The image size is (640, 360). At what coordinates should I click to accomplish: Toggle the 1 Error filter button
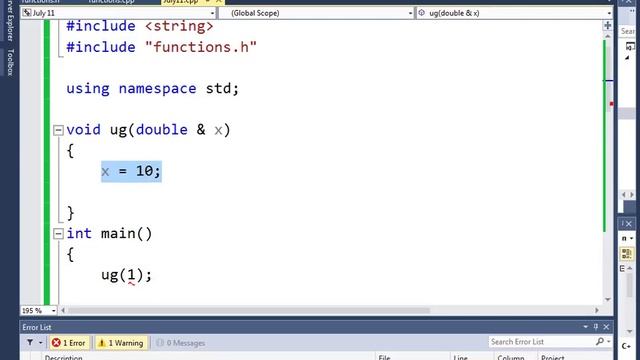[x=69, y=343]
